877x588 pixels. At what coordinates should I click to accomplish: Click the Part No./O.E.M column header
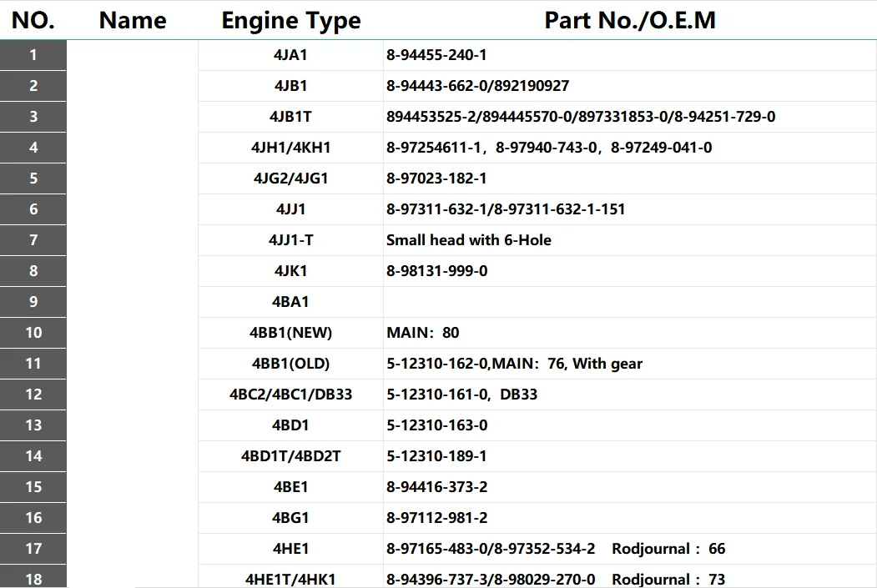pos(629,20)
